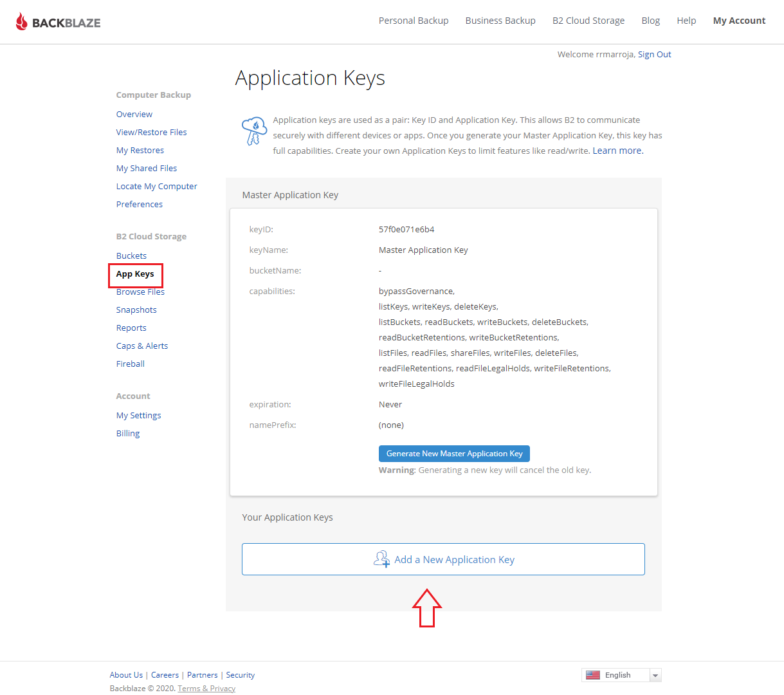
Task: Click Generate New Master Application Key
Action: point(454,454)
